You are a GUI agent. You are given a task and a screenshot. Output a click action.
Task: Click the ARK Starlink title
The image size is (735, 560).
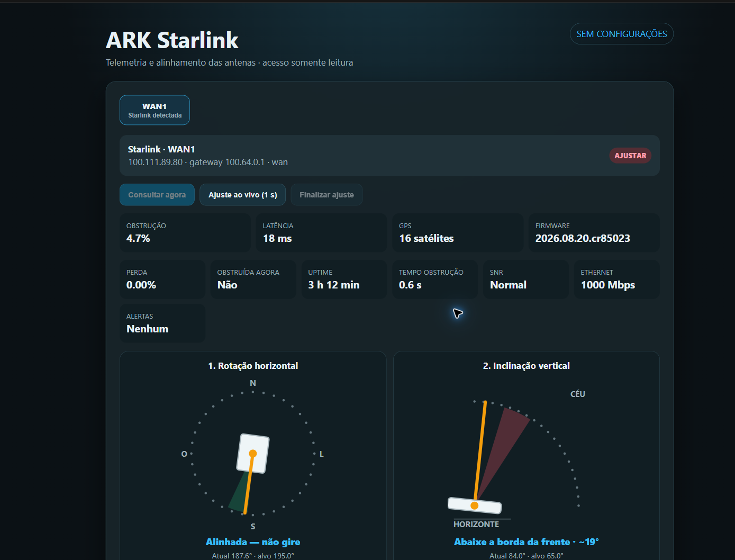click(x=172, y=40)
